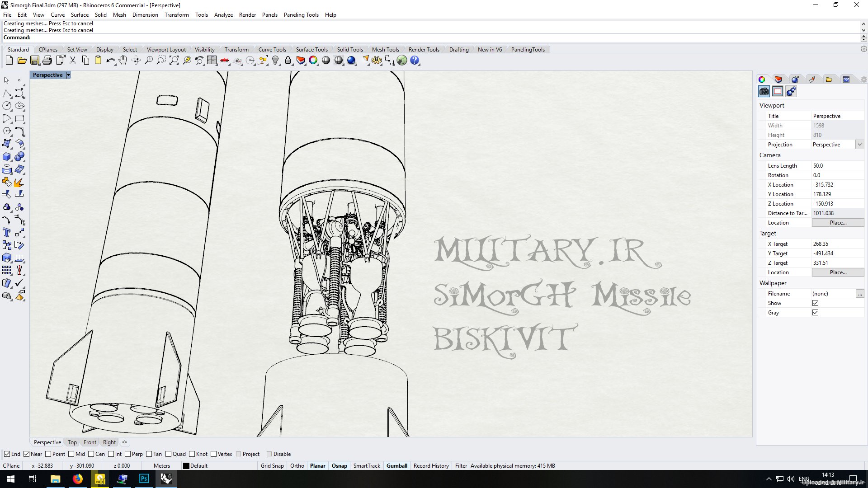Select the Pan hand tool icon
This screenshot has width=868, height=488.
[x=123, y=61]
